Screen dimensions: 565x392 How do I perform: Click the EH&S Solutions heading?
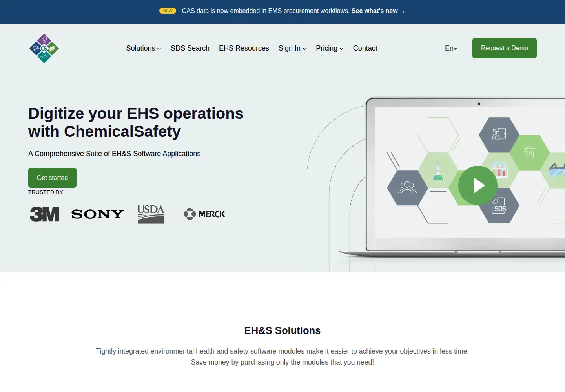(x=282, y=330)
